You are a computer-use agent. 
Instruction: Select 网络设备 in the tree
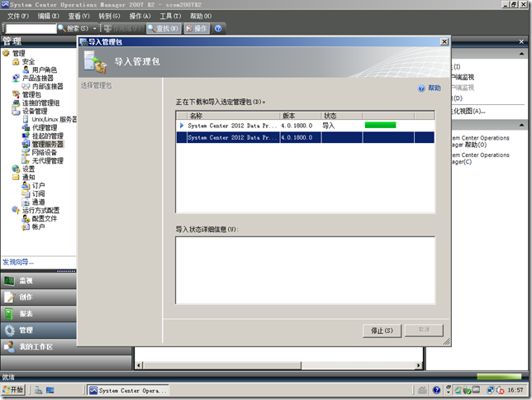click(44, 152)
